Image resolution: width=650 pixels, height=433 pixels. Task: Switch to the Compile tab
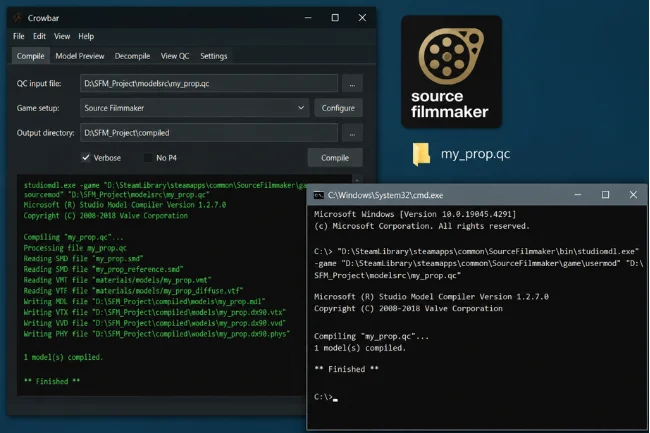(31, 56)
